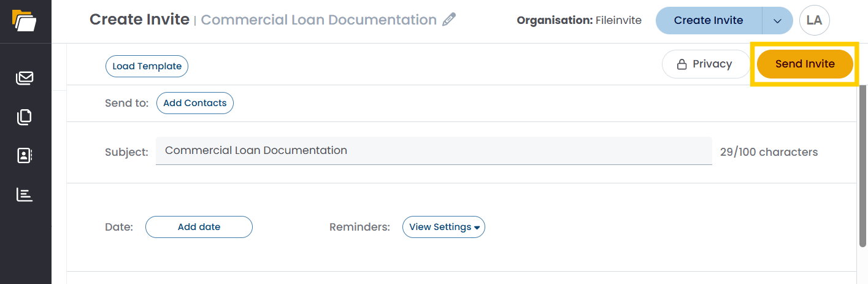Expand the View Settings reminders dropdown
The height and width of the screenshot is (284, 868).
444,227
